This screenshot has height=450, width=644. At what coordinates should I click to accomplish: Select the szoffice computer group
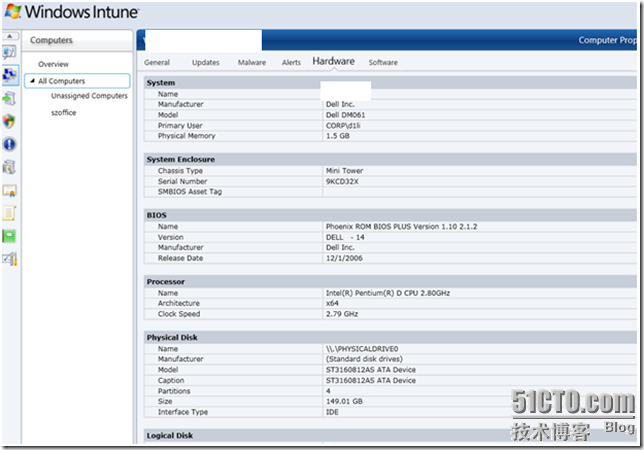(64, 112)
